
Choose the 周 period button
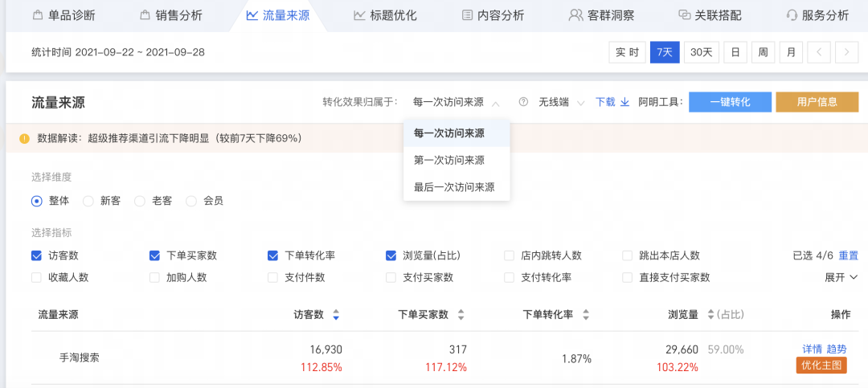tap(763, 52)
